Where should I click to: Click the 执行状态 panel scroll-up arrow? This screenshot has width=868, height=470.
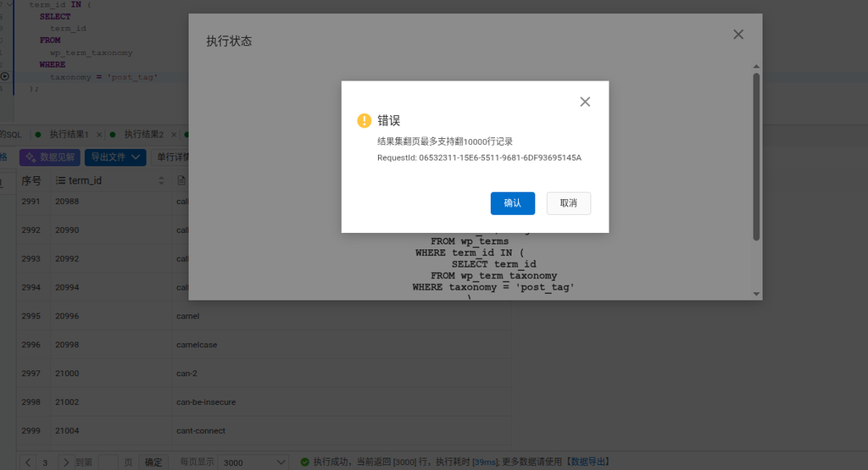pyautogui.click(x=756, y=66)
